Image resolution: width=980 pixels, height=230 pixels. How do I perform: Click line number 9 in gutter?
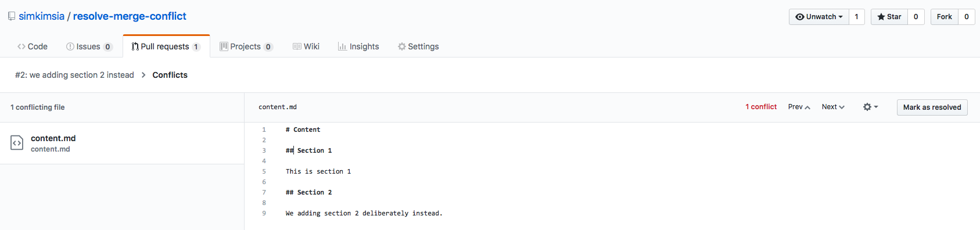point(264,213)
